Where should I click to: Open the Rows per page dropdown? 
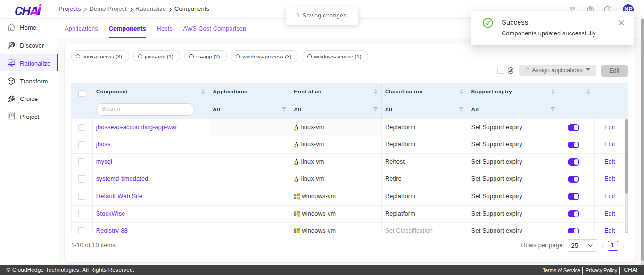[582, 245]
